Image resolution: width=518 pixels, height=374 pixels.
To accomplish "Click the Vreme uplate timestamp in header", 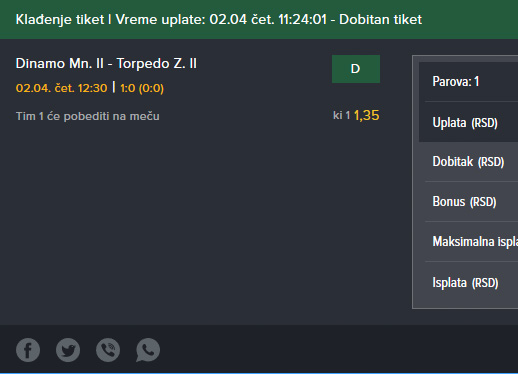I will point(221,20).
